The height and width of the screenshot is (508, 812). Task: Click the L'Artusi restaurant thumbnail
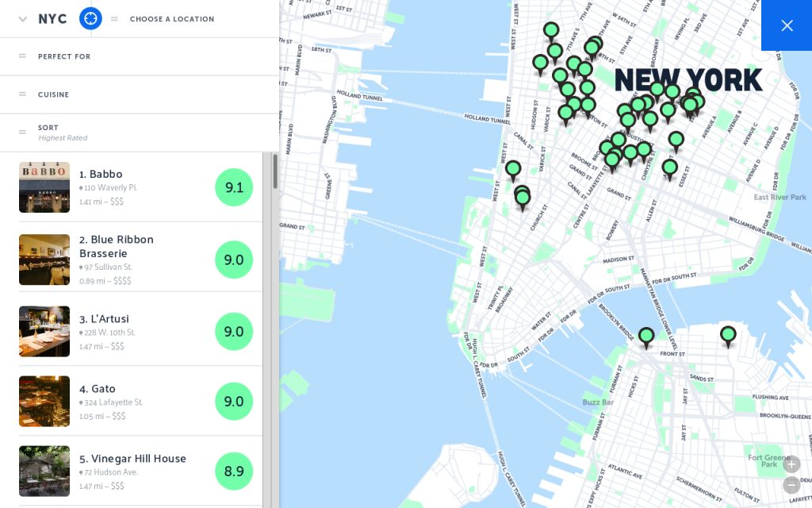click(44, 331)
